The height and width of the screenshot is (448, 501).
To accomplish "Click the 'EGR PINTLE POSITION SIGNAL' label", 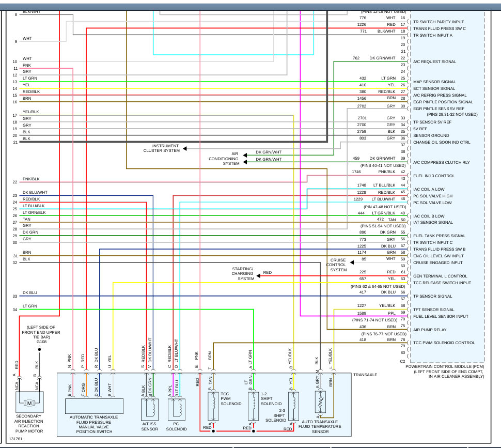I will click(x=443, y=102).
